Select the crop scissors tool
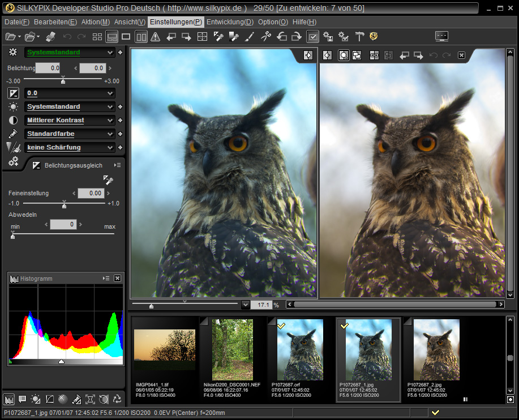Screen dimensions: 519x420 tap(265, 37)
